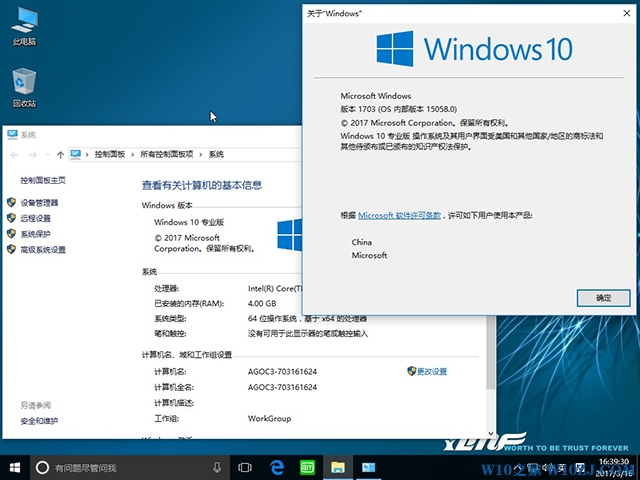Open Task View in the taskbar

[x=245, y=468]
